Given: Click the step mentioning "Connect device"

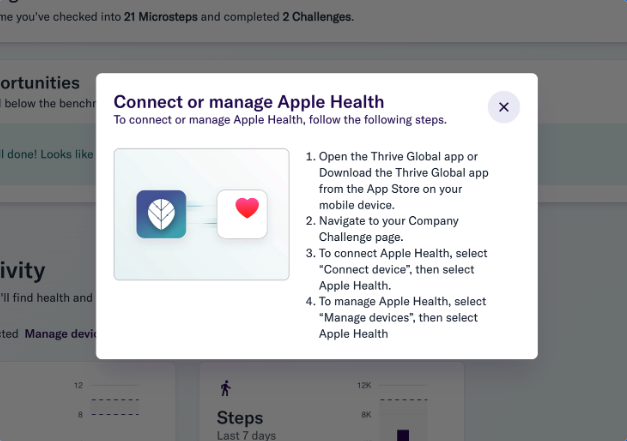Looking at the screenshot, I should pyautogui.click(x=397, y=269).
